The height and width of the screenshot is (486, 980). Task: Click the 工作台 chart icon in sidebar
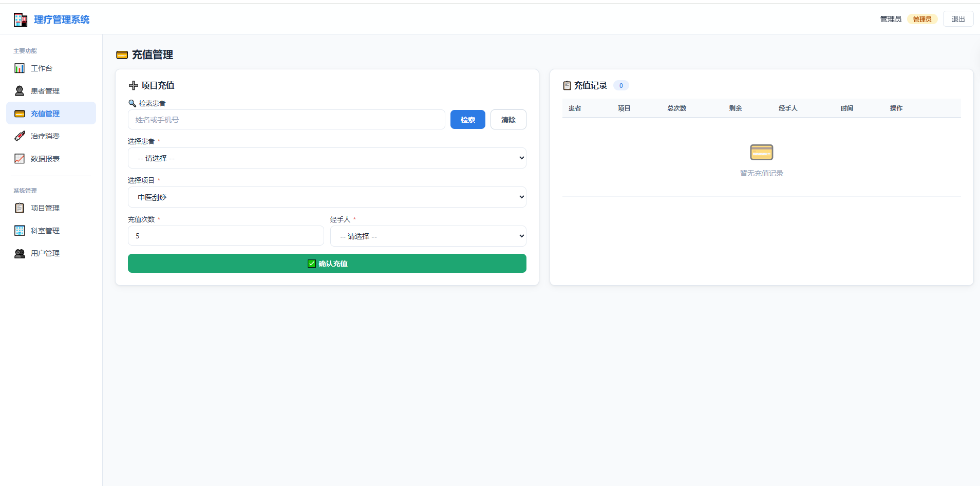20,68
